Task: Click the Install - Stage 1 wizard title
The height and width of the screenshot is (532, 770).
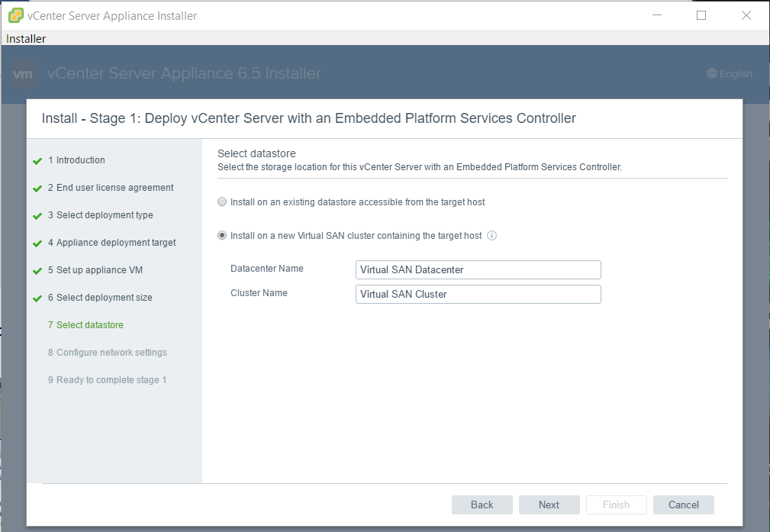Action: click(308, 118)
